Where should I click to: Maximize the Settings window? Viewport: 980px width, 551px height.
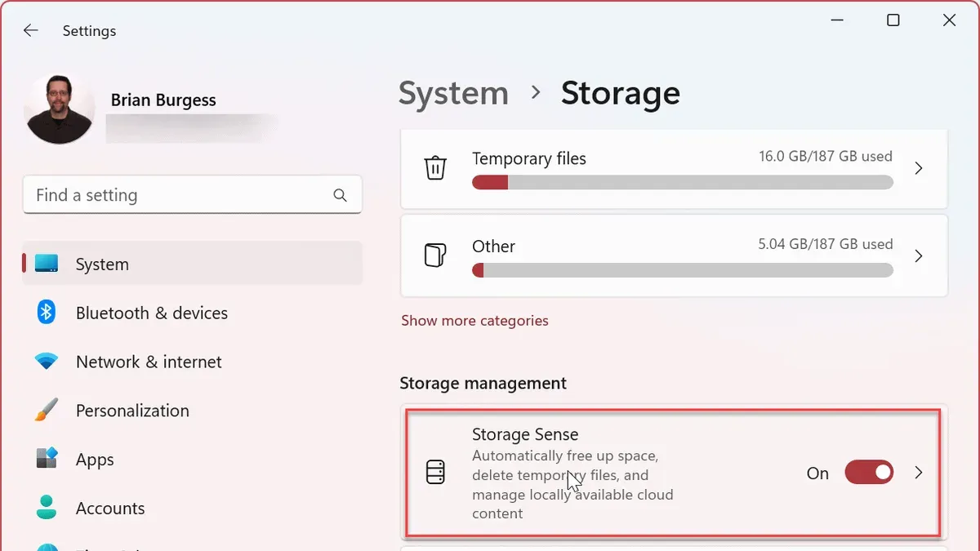[893, 20]
